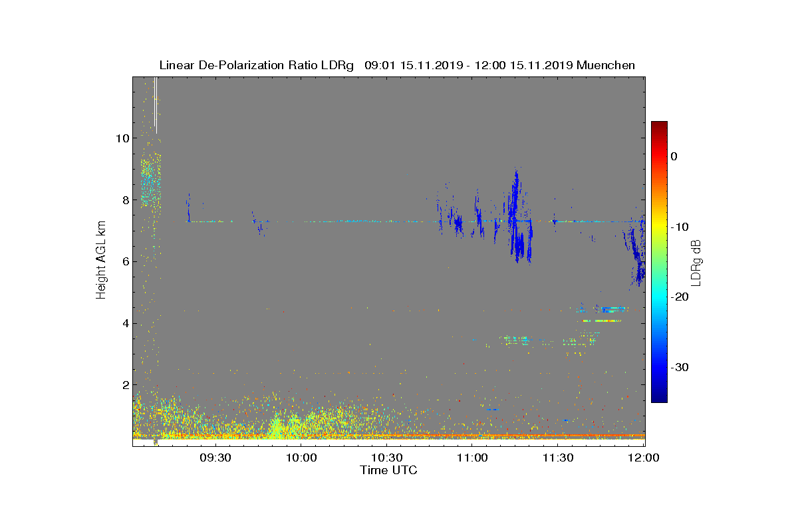The height and width of the screenshot is (532, 798).
Task: Click the green layer at 3.5 km near 11:15
Action: (x=517, y=340)
